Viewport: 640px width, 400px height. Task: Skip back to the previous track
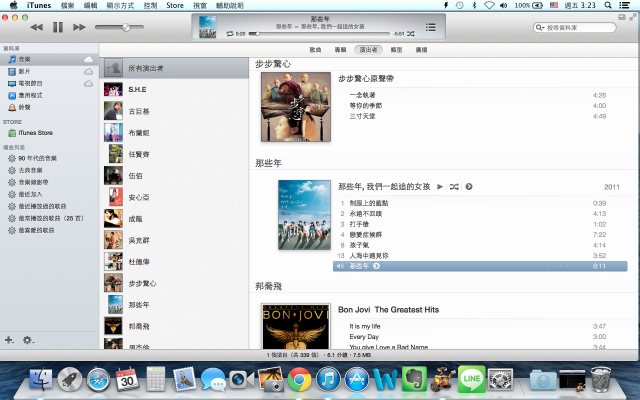pyautogui.click(x=37, y=27)
